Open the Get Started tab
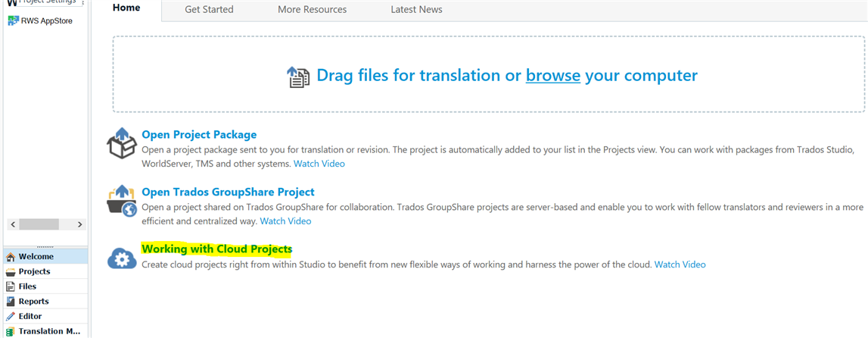Viewport: 868px width, 338px height. tap(210, 9)
